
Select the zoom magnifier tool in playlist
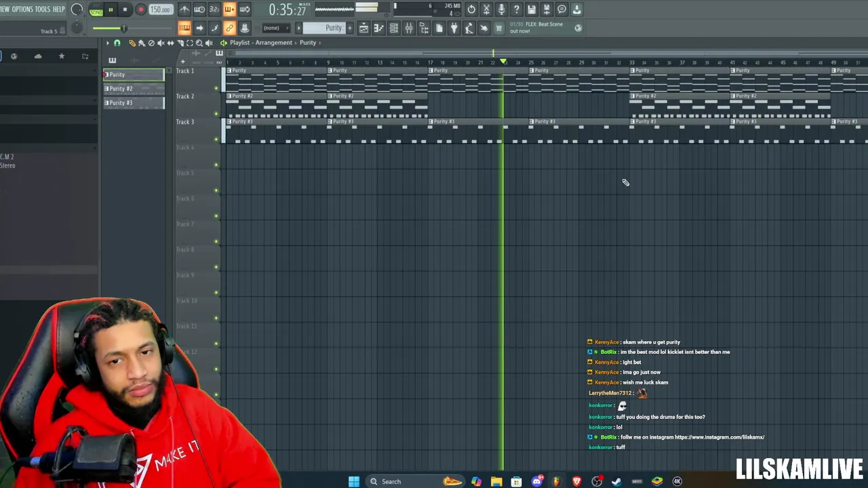(199, 43)
